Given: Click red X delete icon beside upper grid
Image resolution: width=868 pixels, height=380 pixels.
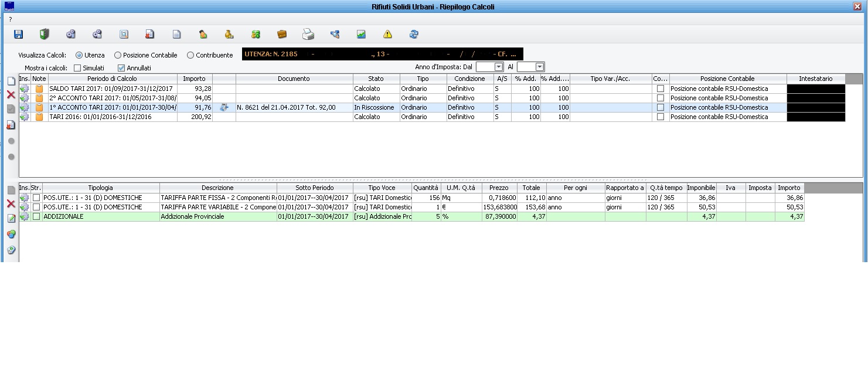Looking at the screenshot, I should (11, 94).
